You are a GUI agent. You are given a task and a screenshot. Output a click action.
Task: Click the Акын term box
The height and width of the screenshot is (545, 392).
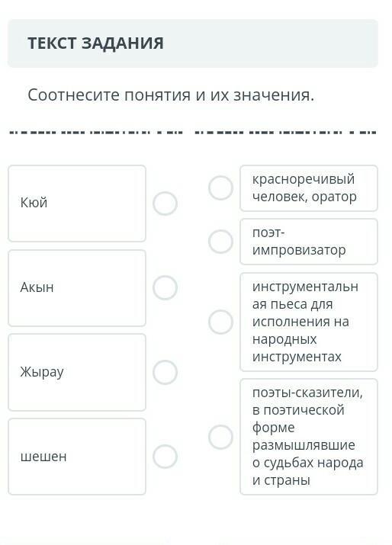(x=77, y=288)
